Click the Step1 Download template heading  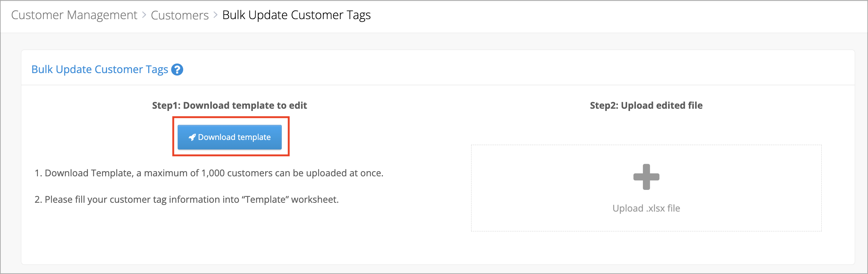(x=230, y=105)
